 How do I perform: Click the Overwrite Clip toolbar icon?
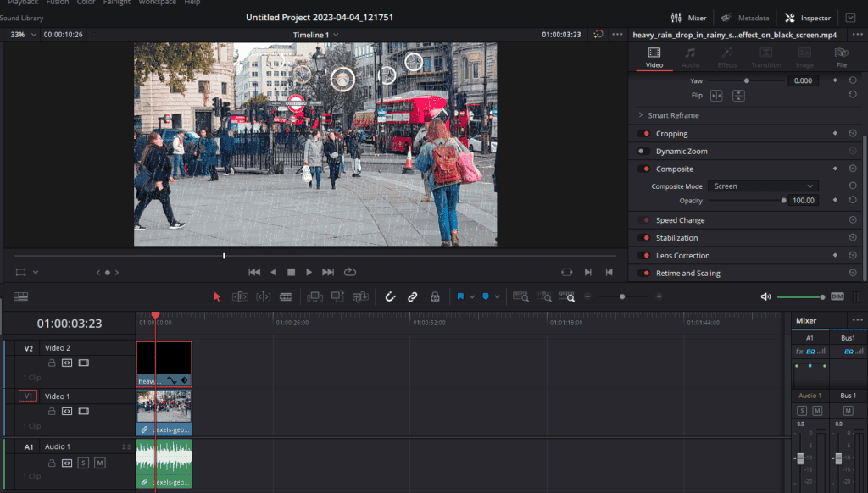(x=337, y=296)
